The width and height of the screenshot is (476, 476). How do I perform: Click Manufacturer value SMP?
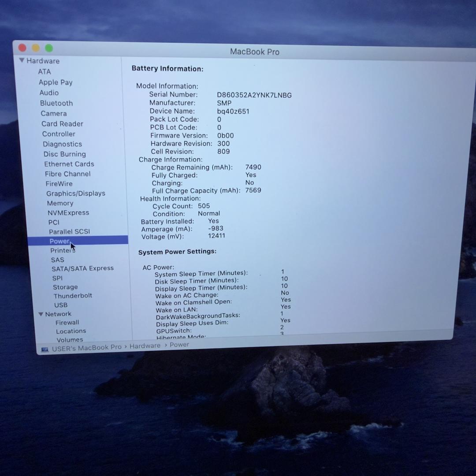(x=224, y=103)
